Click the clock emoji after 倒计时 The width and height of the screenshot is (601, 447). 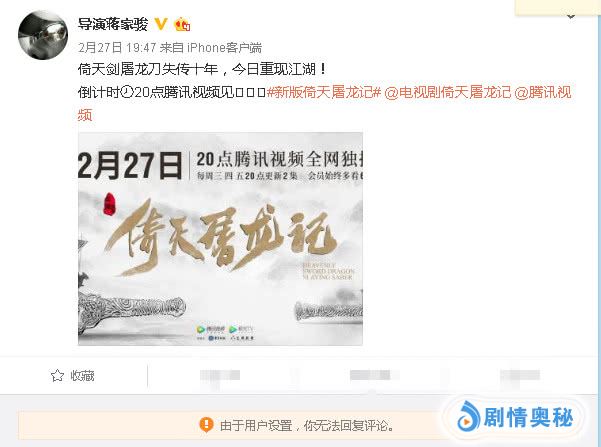click(127, 92)
